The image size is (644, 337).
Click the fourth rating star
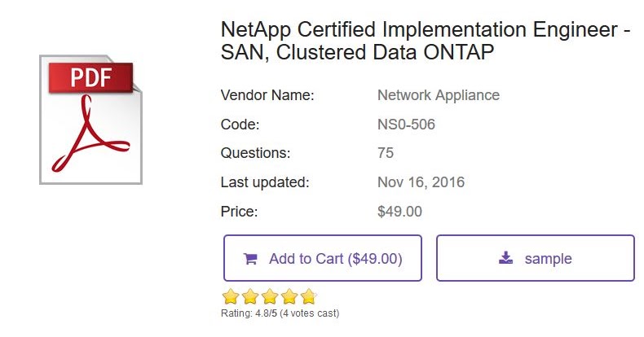point(289,296)
